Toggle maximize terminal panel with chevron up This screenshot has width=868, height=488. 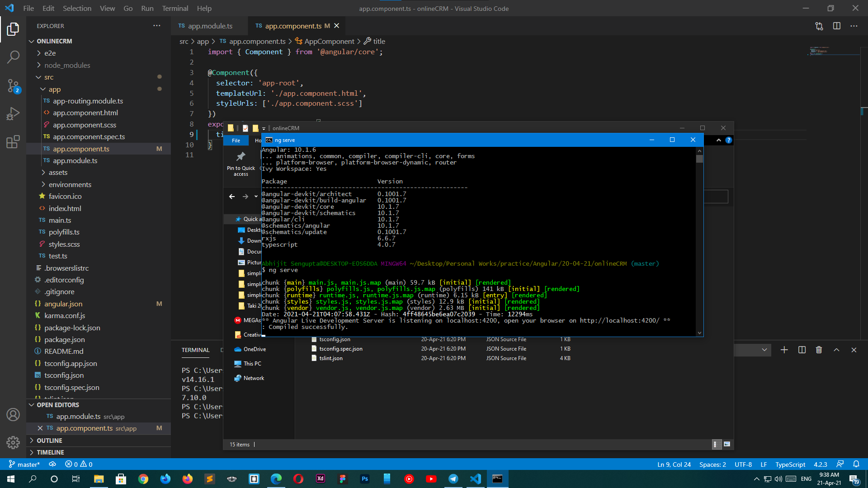pyautogui.click(x=836, y=350)
